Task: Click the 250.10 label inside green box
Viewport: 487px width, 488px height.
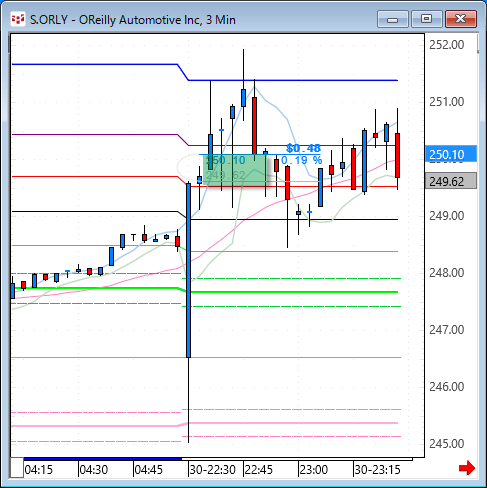Action: point(226,160)
